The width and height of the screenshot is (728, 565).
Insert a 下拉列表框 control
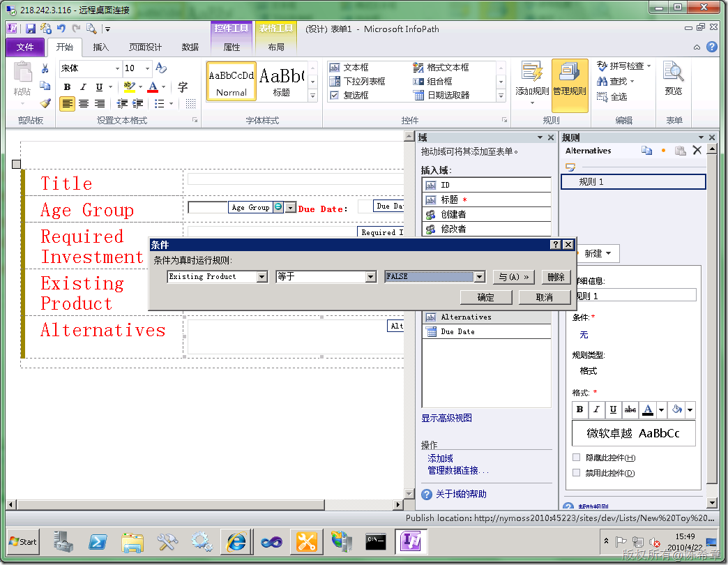click(x=358, y=82)
